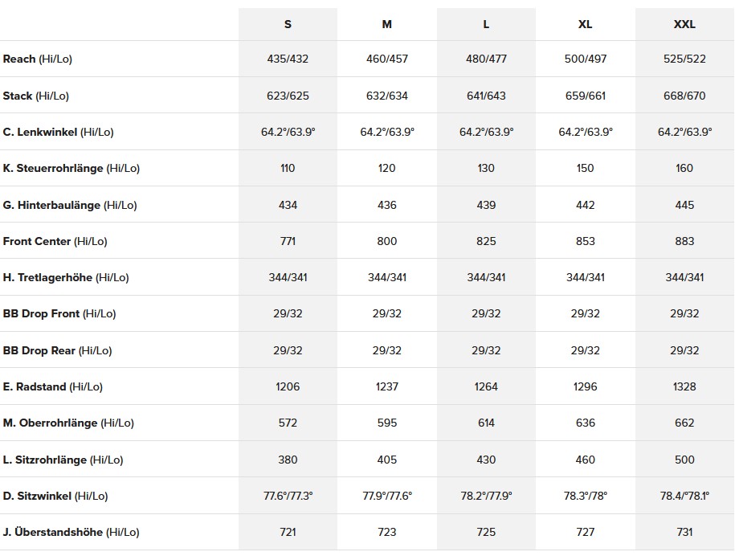This screenshot has width=735, height=560.
Task: Select the Front Center row label
Action: tap(55, 241)
